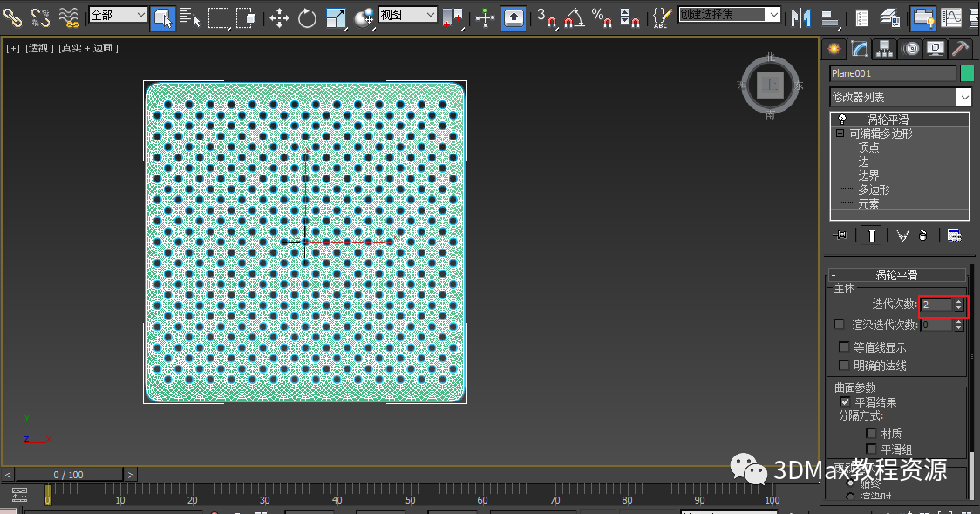This screenshot has width=980, height=514.
Task: Open the 修改器列表 dropdown
Action: pyautogui.click(x=901, y=97)
